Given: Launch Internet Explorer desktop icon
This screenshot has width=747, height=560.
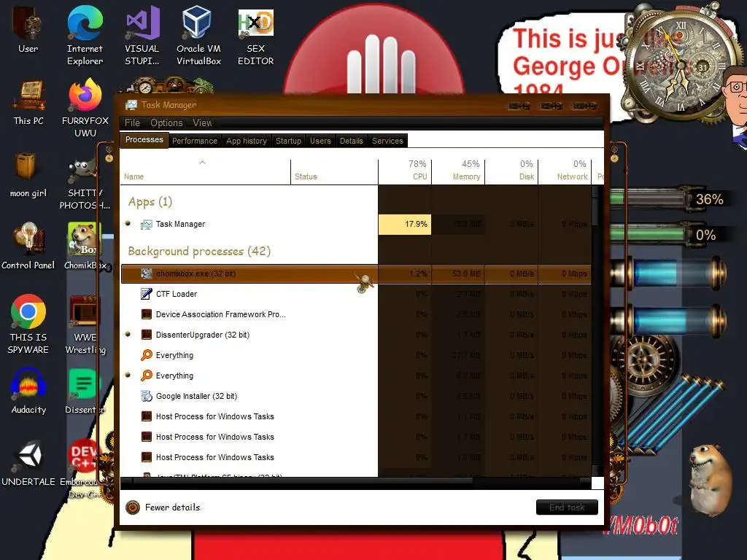Looking at the screenshot, I should [85, 36].
